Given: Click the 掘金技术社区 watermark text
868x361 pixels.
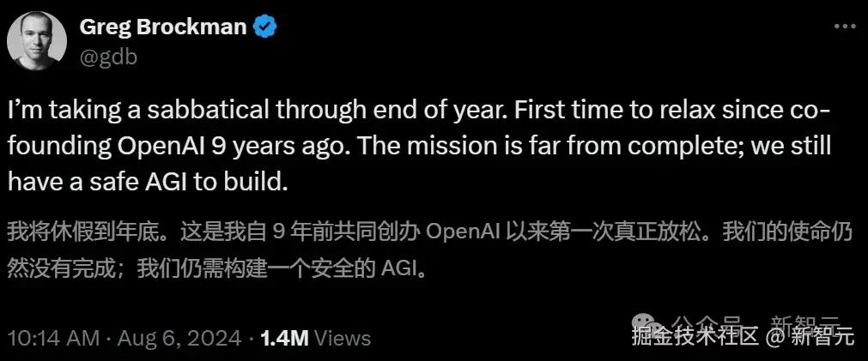Looking at the screenshot, I should click(695, 337).
